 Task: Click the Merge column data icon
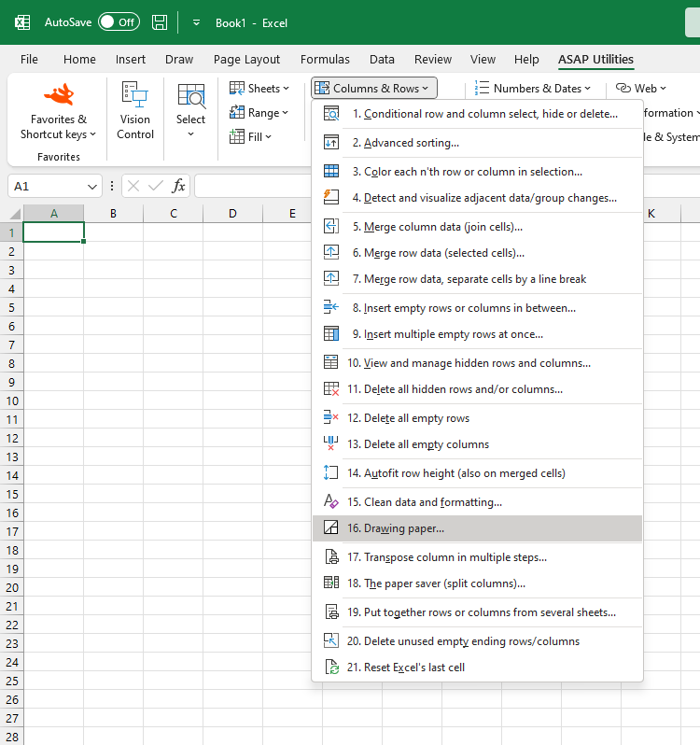331,227
